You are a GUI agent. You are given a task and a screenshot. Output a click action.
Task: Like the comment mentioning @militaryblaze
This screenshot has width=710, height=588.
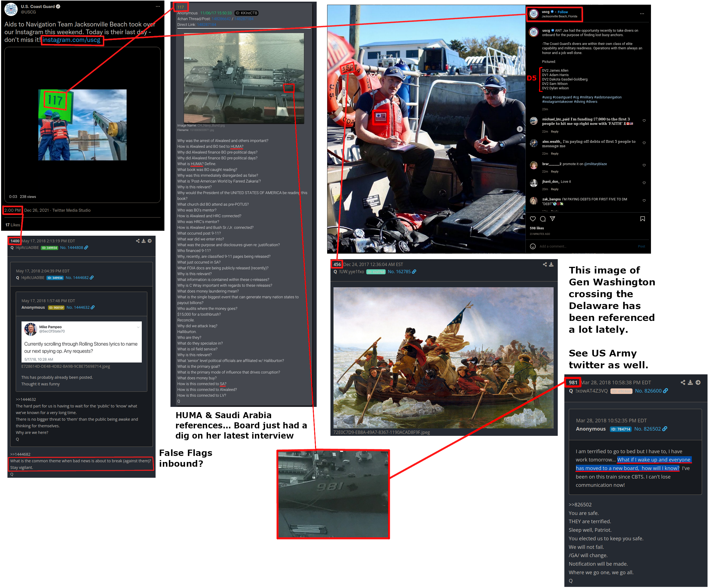click(644, 165)
